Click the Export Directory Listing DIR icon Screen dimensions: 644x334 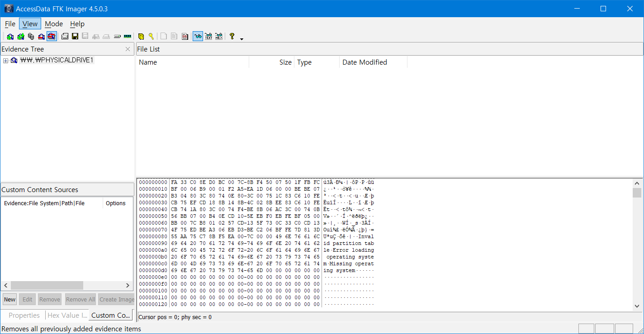click(185, 37)
